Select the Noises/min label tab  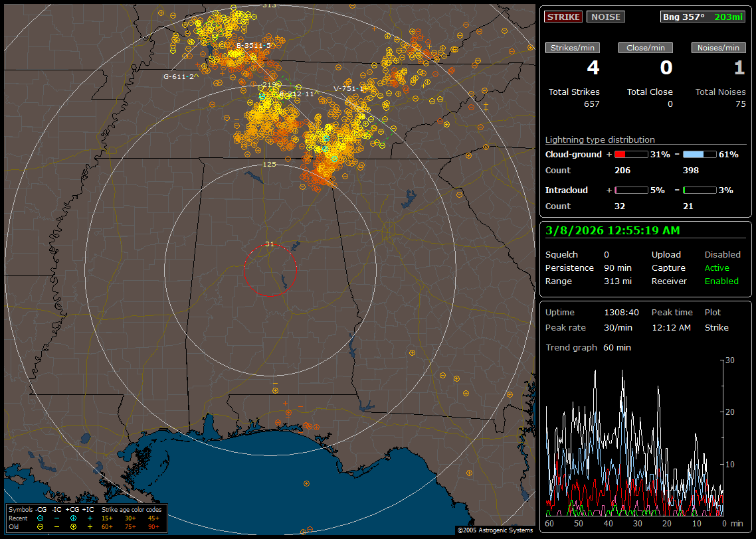point(718,48)
